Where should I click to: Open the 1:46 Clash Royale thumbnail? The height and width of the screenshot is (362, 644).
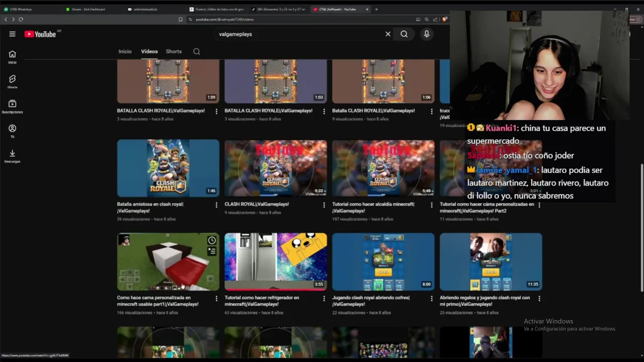(x=168, y=168)
